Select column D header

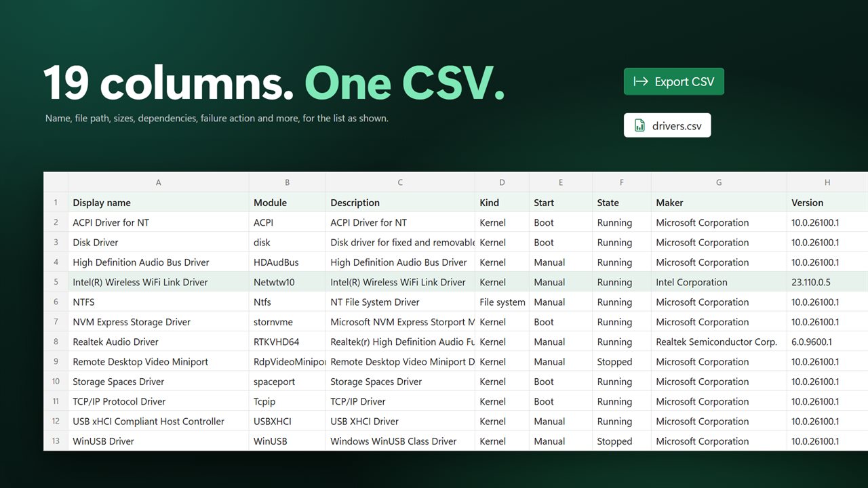point(502,182)
